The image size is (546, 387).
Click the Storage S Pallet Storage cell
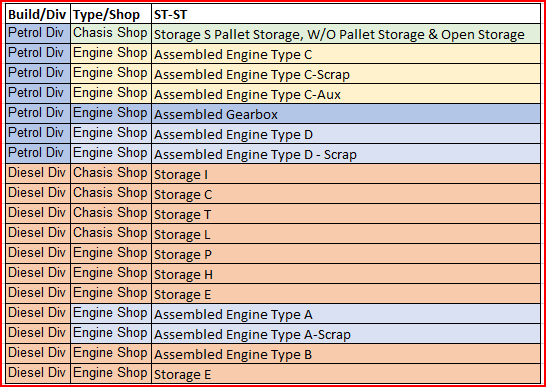[346, 34]
